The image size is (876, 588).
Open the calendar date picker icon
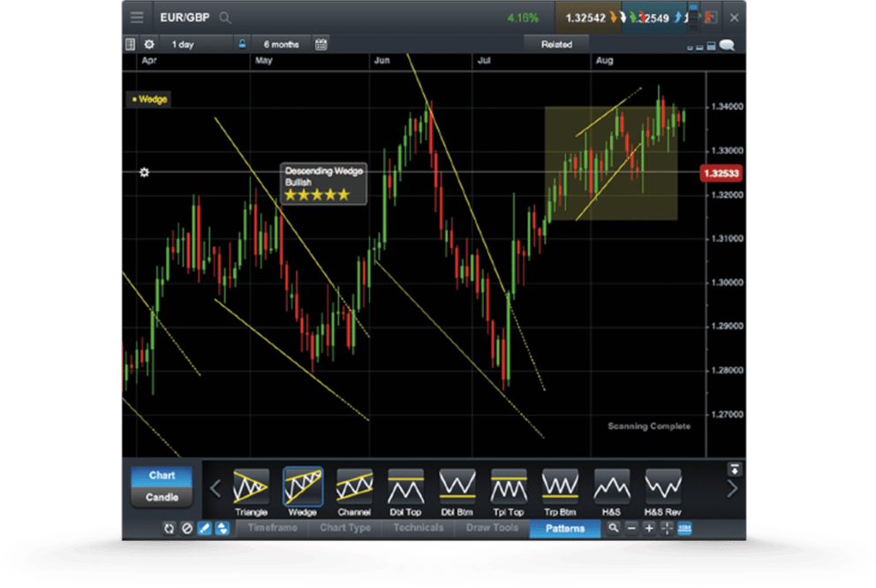(x=321, y=44)
